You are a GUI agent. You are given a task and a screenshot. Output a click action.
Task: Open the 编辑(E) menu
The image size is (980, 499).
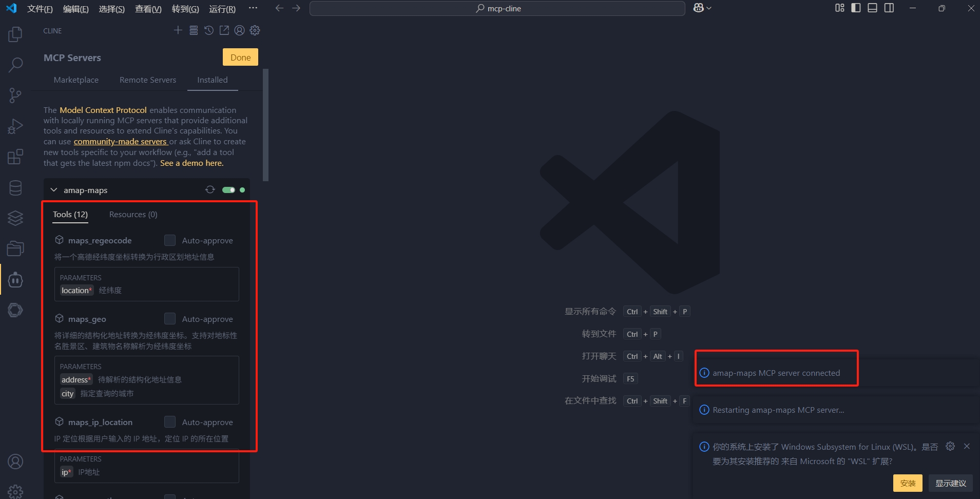(x=75, y=9)
